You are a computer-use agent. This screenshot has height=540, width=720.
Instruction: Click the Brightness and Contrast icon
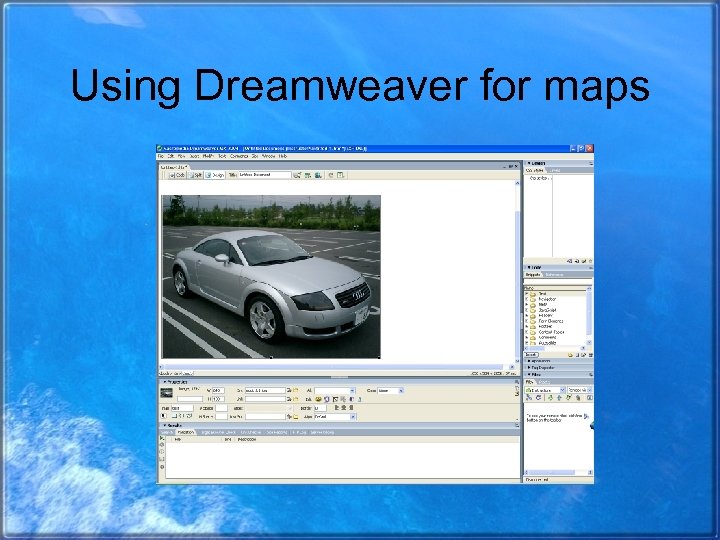351,399
